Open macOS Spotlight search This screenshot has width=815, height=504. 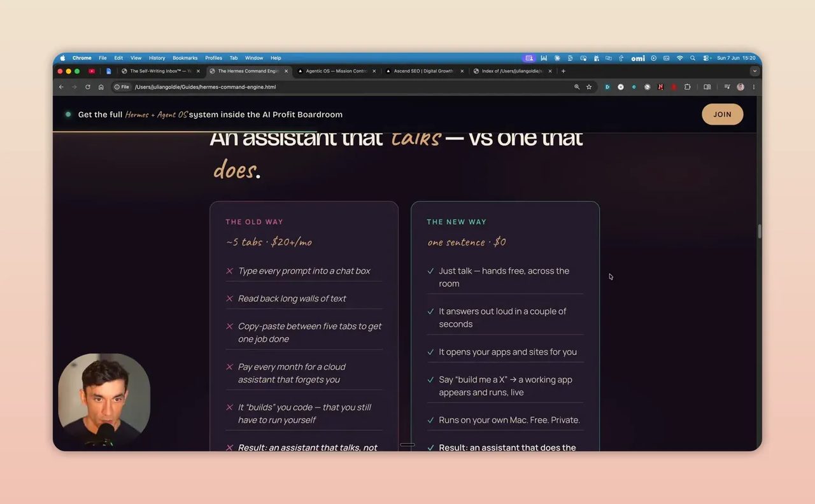(x=693, y=58)
